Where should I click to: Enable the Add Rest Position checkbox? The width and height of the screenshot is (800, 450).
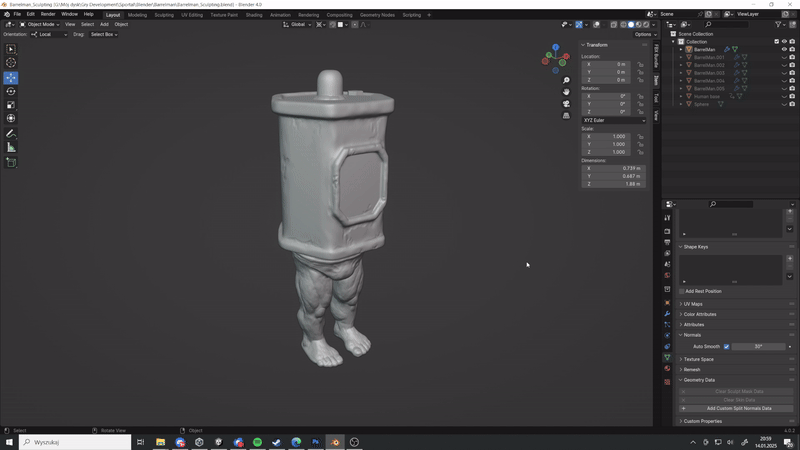(x=682, y=291)
